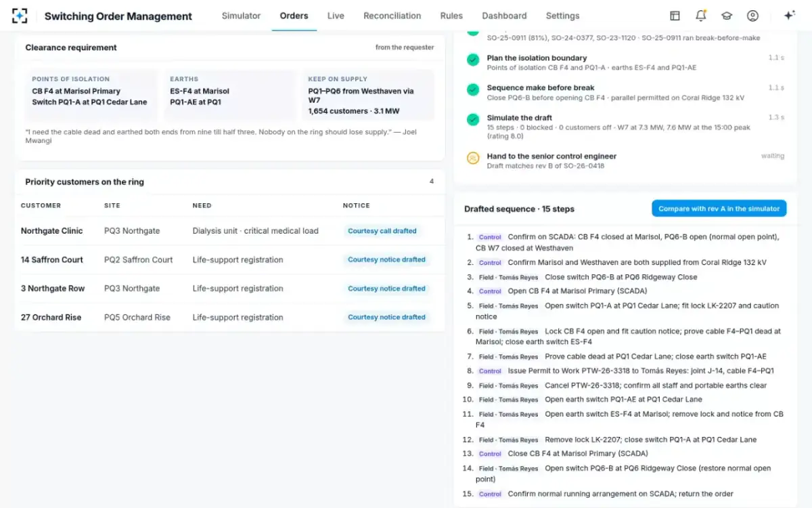Screen dimensions: 812x508
Task: Click the NOTICE column header
Action: coord(357,205)
